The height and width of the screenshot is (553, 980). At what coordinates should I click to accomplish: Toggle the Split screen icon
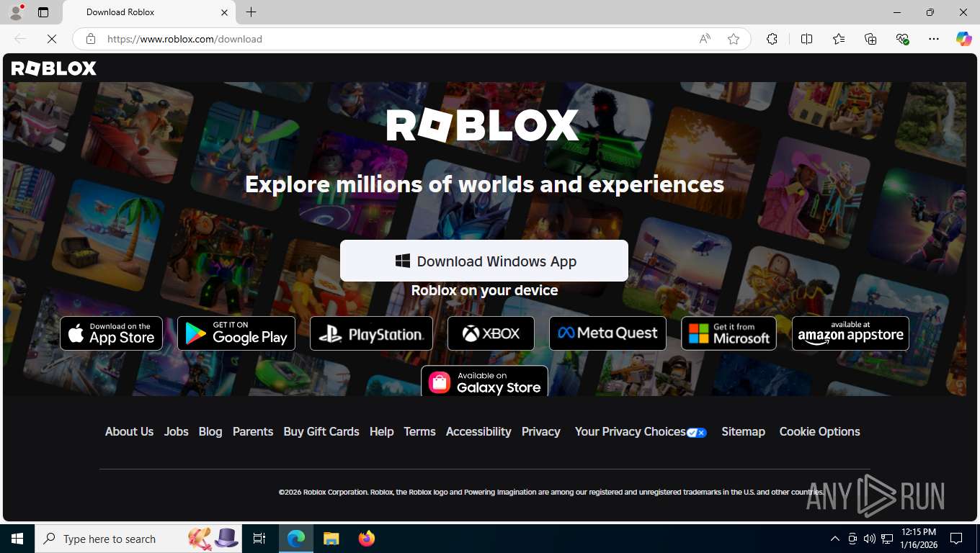[806, 39]
